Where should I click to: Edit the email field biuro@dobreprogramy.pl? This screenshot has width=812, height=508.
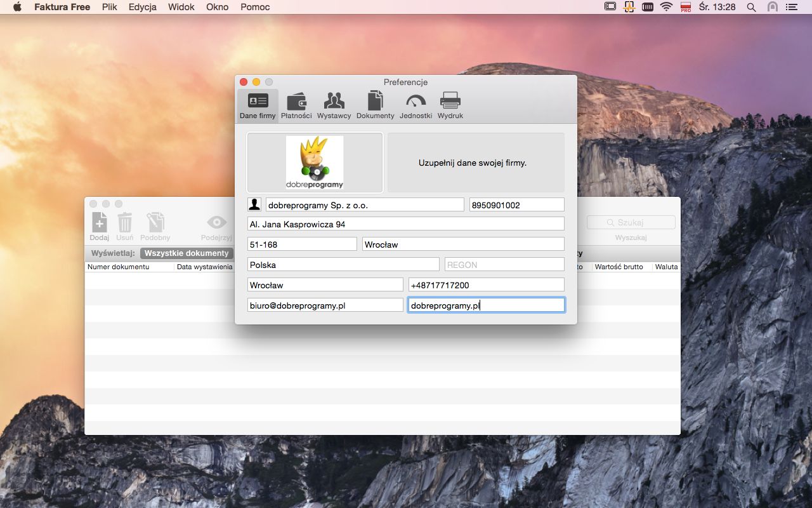pos(325,305)
